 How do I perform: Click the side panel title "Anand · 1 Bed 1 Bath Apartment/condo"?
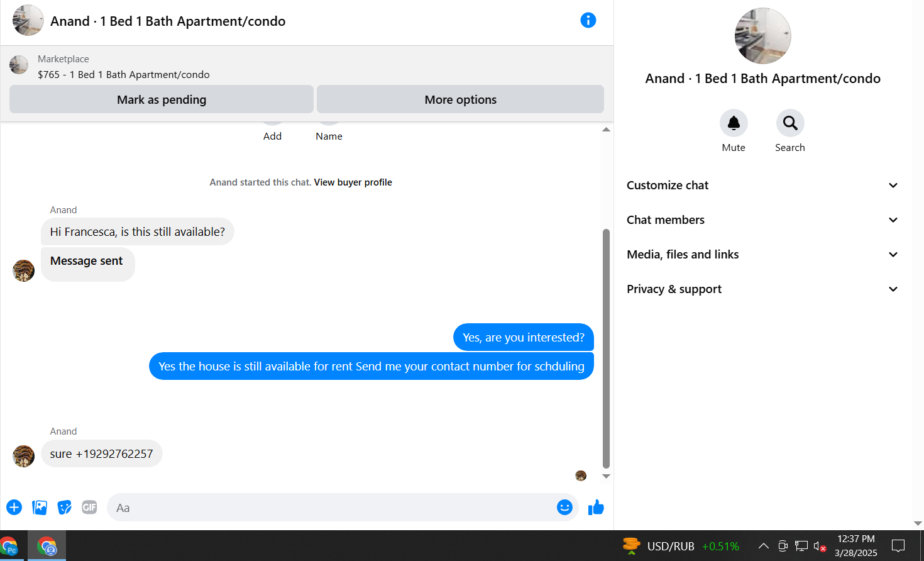point(762,79)
